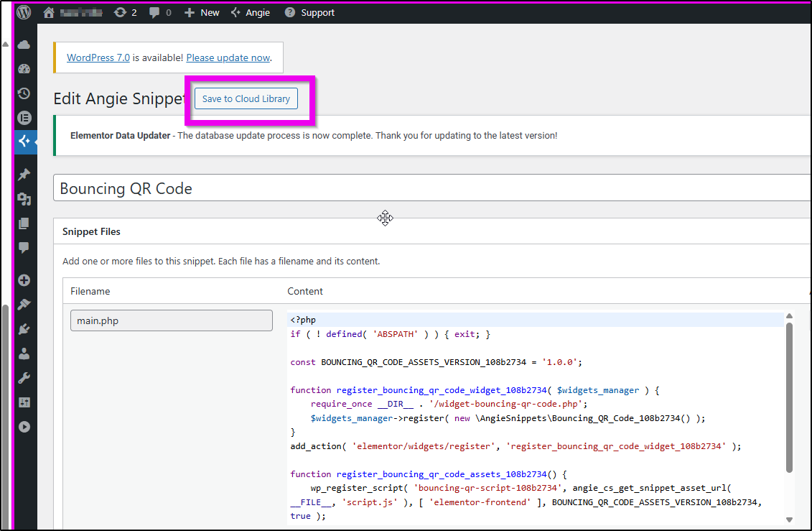Open the Settings sliders icon
The image size is (812, 531).
pyautogui.click(x=24, y=402)
